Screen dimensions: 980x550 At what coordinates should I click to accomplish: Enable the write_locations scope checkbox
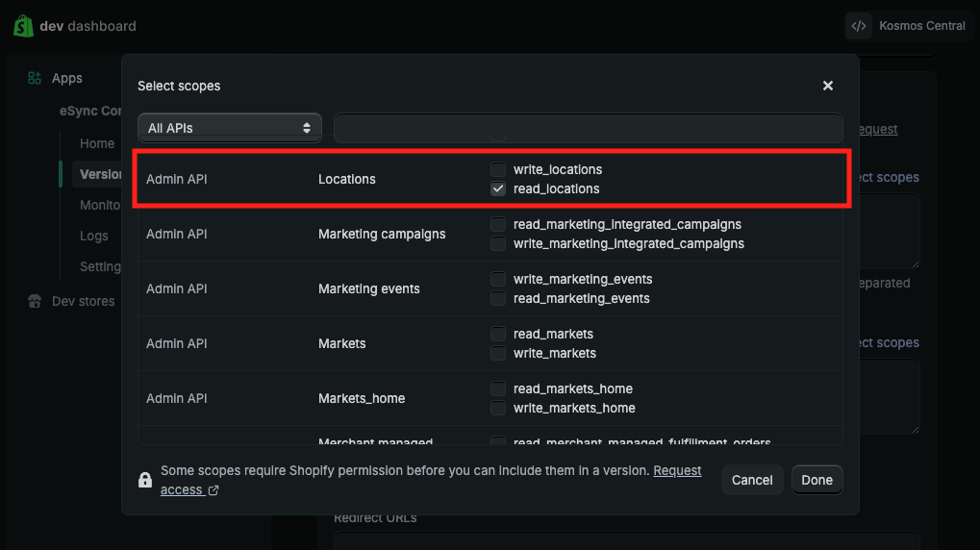(x=498, y=169)
